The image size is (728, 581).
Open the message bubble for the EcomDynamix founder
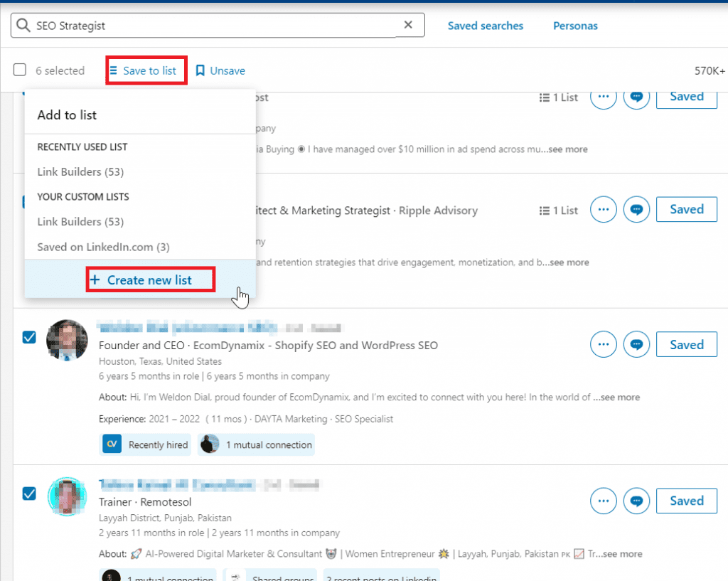(636, 344)
